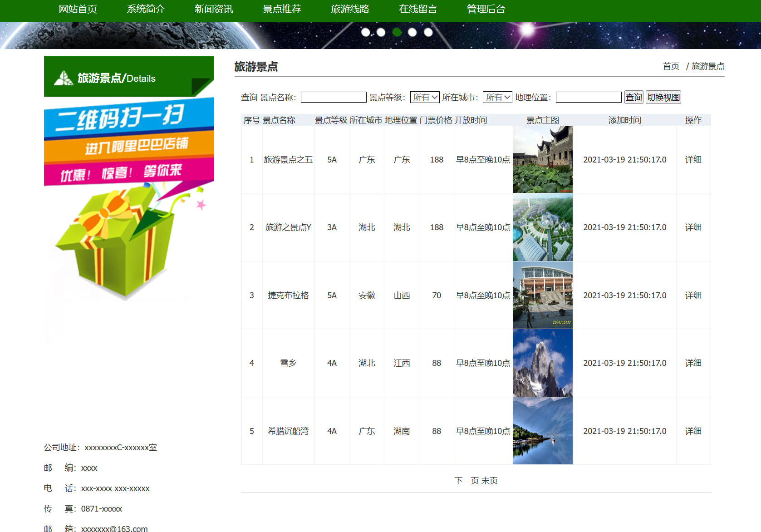Image resolution: width=761 pixels, height=532 pixels.
Task: Open the 景点等级 level dropdown
Action: [425, 97]
